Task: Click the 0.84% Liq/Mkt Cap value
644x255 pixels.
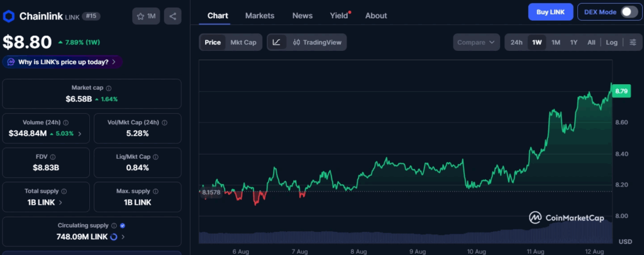Action: pyautogui.click(x=138, y=168)
